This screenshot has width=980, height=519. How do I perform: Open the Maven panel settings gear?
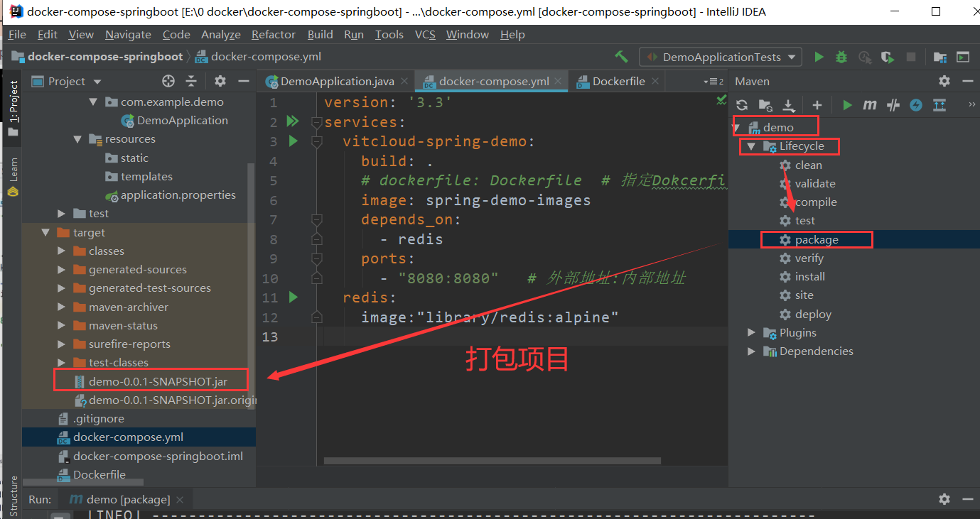pos(944,82)
